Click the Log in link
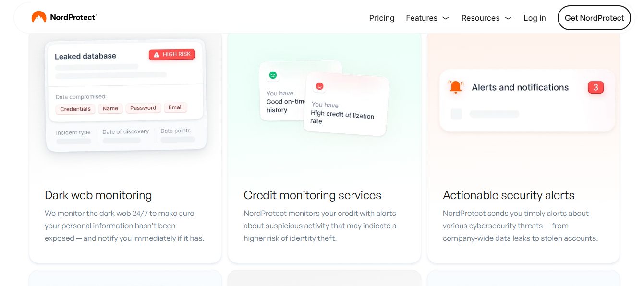 click(x=535, y=18)
